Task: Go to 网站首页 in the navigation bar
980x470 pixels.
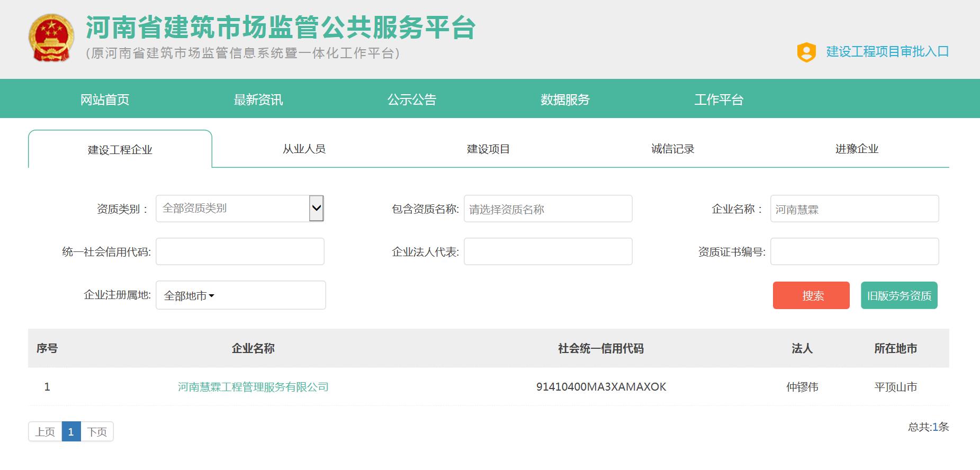Action: 105,100
